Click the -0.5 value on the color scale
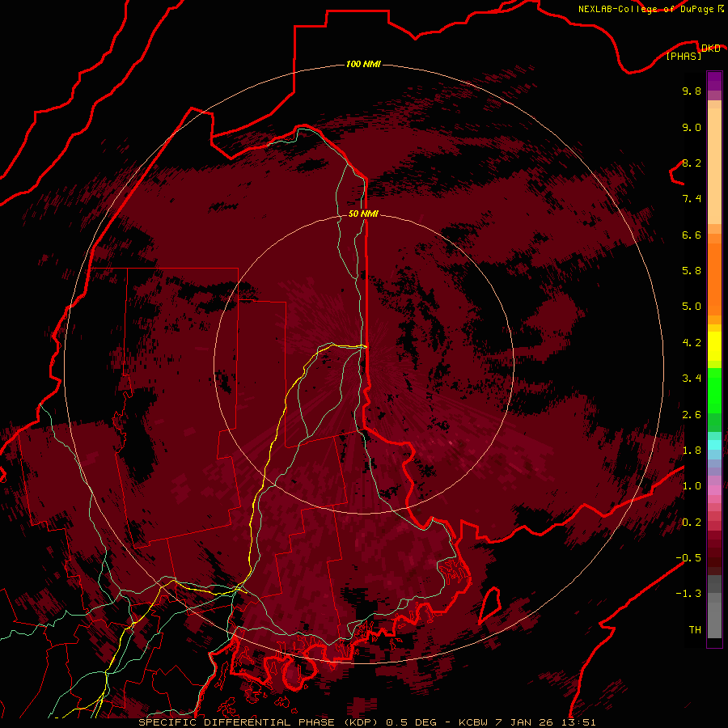This screenshot has width=728, height=728. [688, 557]
